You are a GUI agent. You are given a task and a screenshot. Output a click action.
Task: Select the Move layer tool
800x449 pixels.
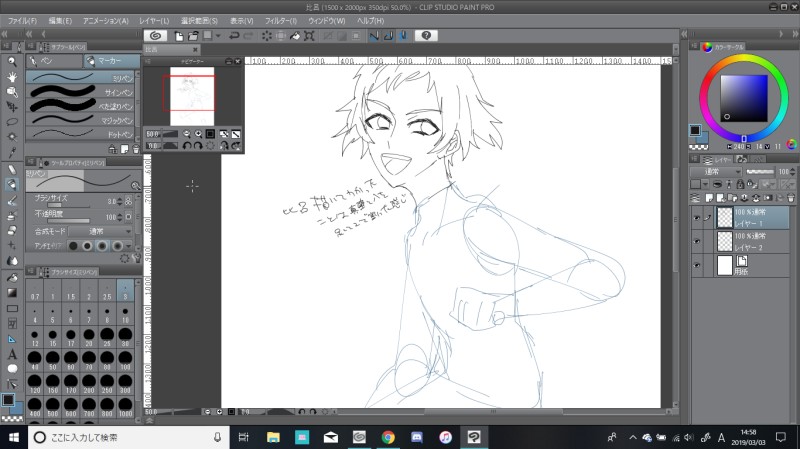(12, 107)
